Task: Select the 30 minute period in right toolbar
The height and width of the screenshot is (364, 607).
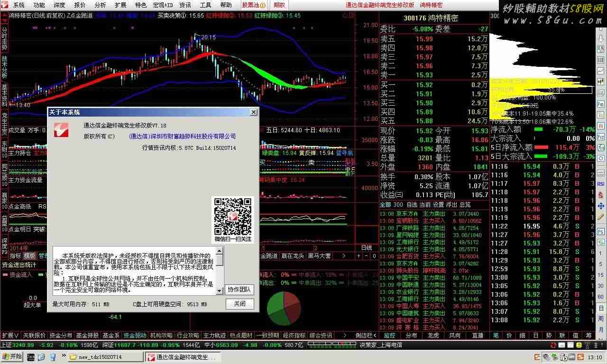Action: (600, 286)
